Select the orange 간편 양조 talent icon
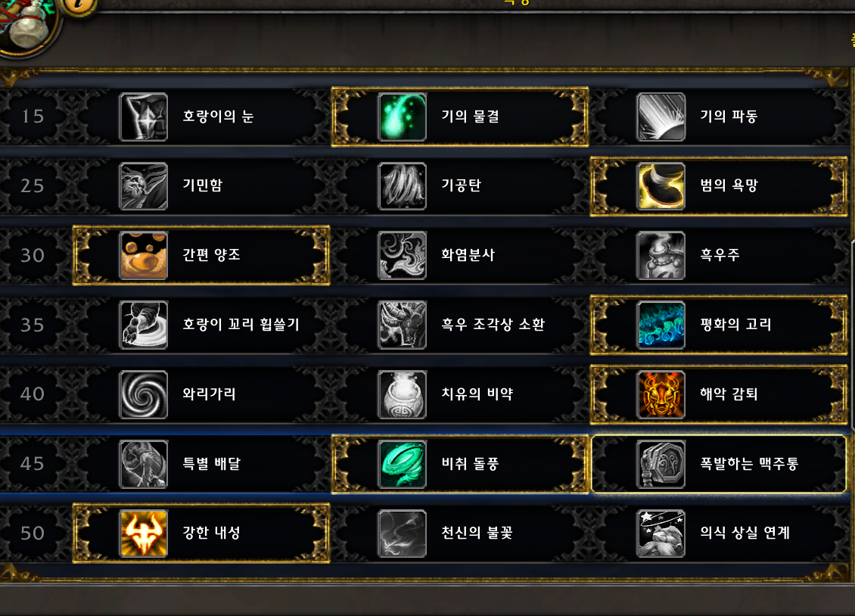855x616 pixels. 144,255
